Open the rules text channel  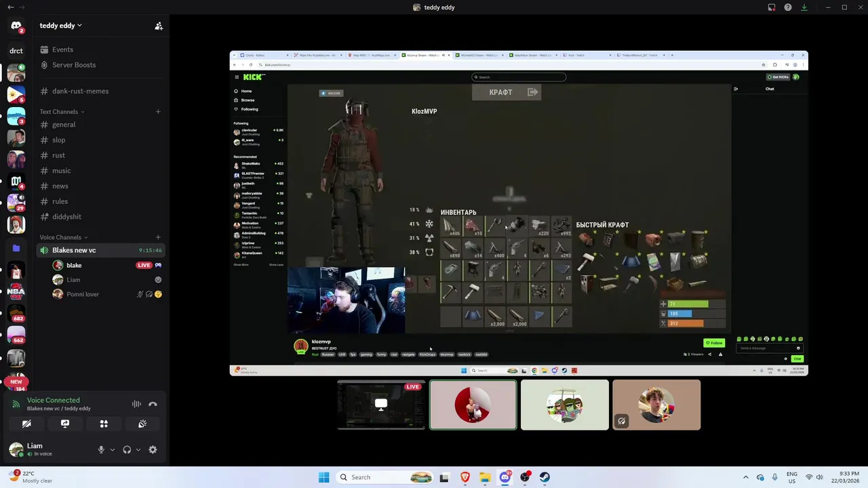click(x=100, y=201)
